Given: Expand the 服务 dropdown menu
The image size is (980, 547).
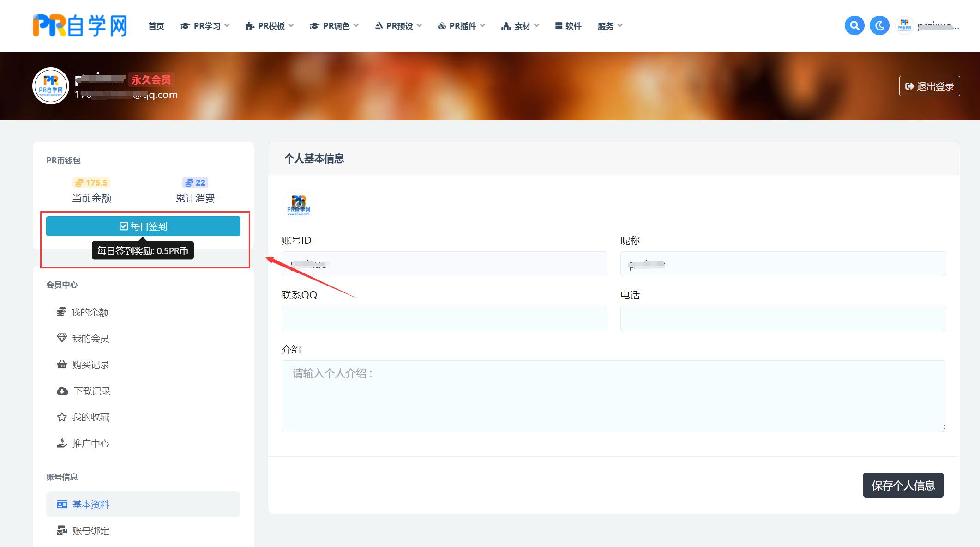Looking at the screenshot, I should click(x=610, y=26).
